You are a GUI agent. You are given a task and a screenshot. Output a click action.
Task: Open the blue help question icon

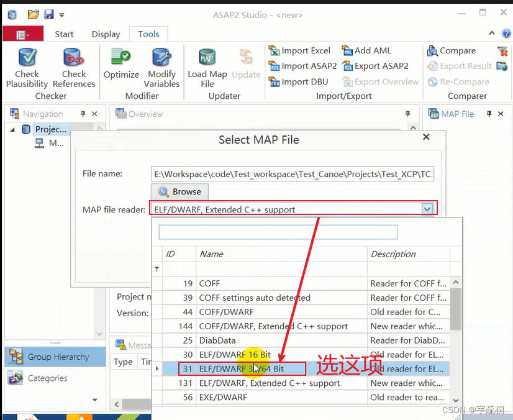coord(506,34)
